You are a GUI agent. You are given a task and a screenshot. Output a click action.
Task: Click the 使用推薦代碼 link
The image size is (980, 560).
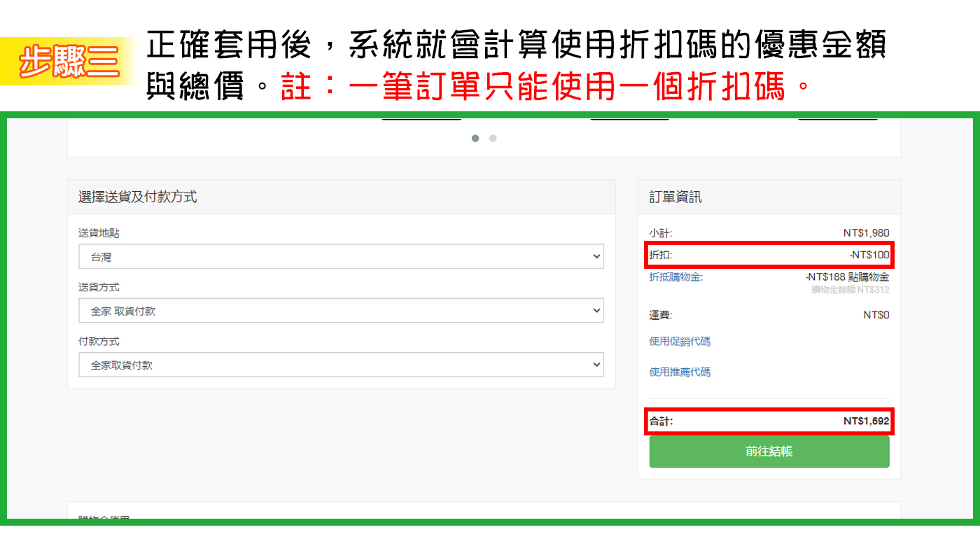(680, 372)
